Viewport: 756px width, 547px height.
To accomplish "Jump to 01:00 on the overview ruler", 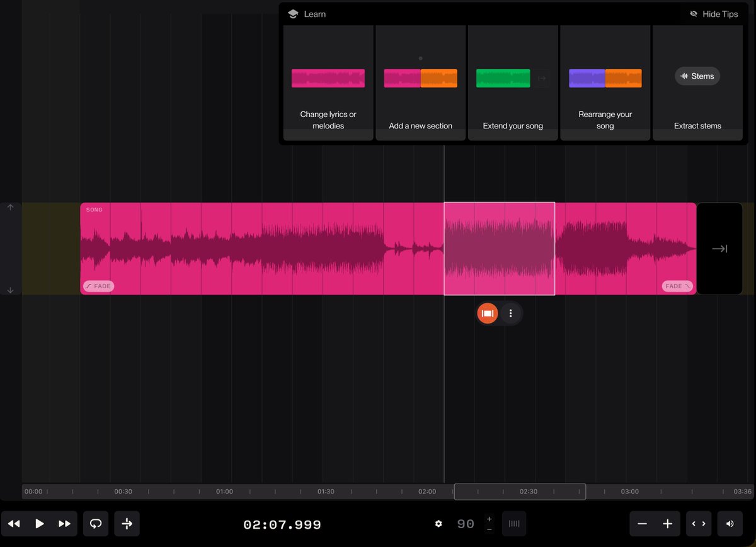I will 224,492.
